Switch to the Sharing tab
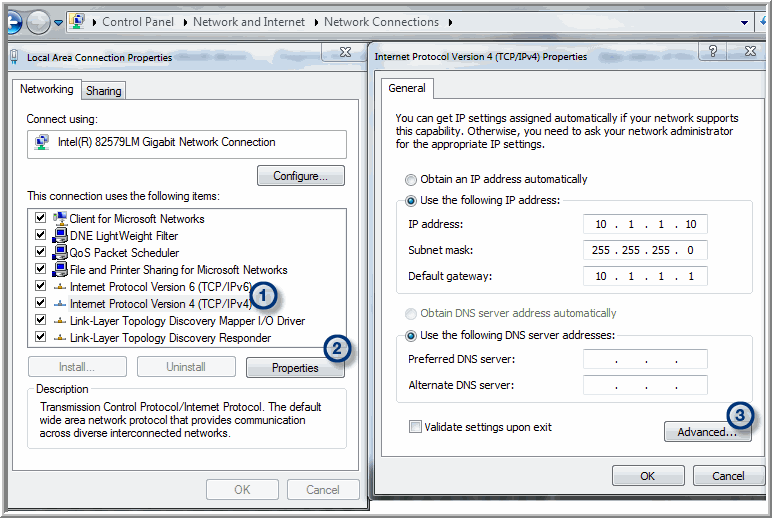772x518 pixels. [103, 91]
